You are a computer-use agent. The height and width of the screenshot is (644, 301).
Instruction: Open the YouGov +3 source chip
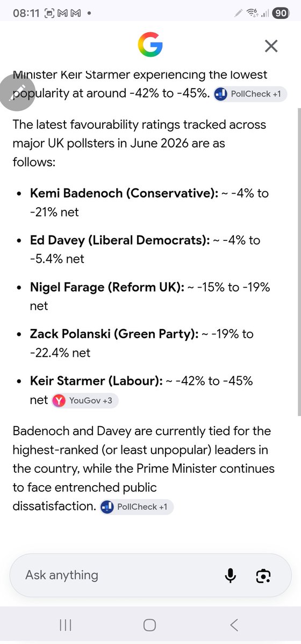[85, 400]
